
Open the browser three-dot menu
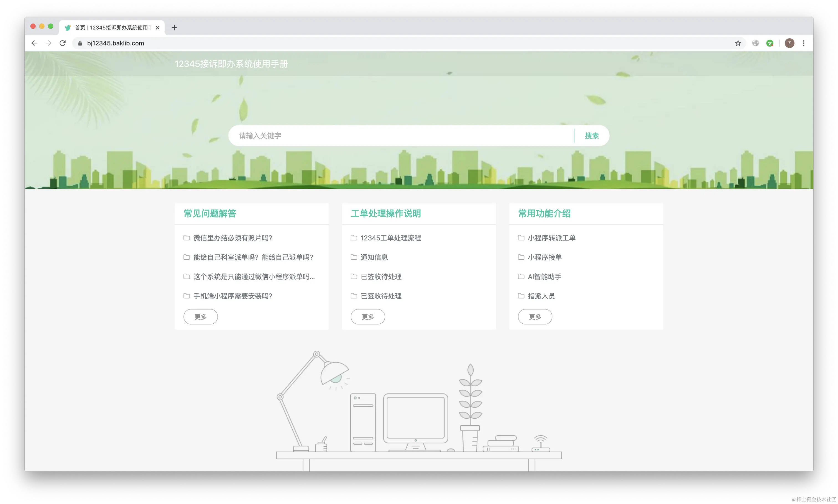click(x=803, y=43)
